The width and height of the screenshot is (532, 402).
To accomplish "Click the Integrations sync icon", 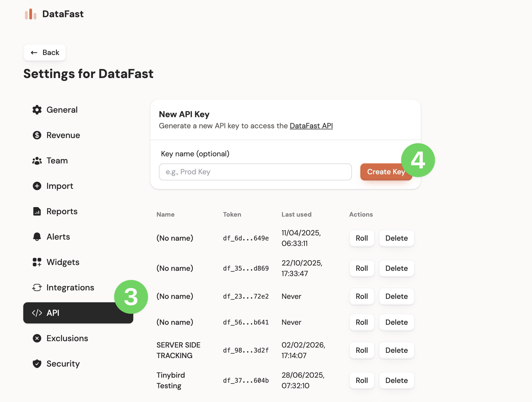I will [37, 287].
